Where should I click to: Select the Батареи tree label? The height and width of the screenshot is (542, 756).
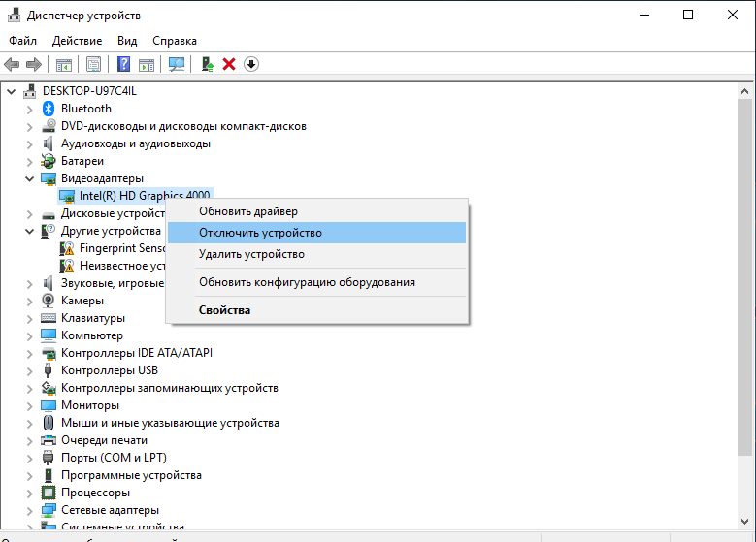point(82,161)
